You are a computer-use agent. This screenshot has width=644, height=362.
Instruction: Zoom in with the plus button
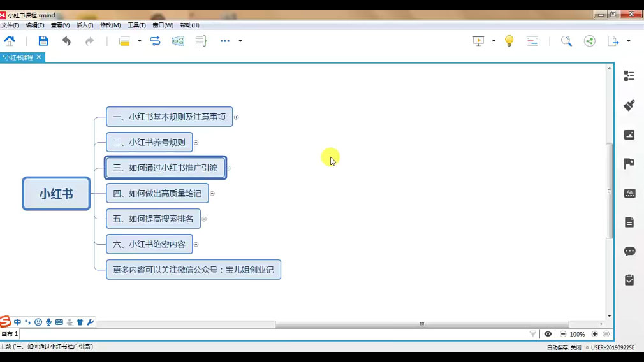pos(595,334)
